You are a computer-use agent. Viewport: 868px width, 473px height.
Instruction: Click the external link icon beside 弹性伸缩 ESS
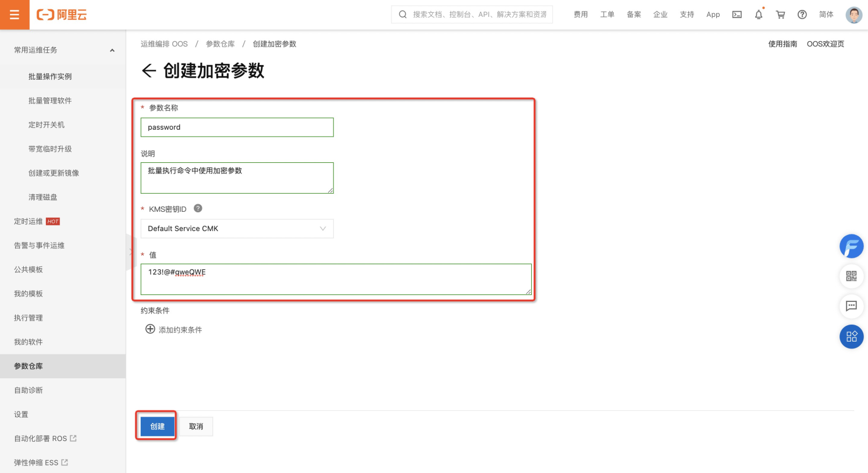coord(65,463)
